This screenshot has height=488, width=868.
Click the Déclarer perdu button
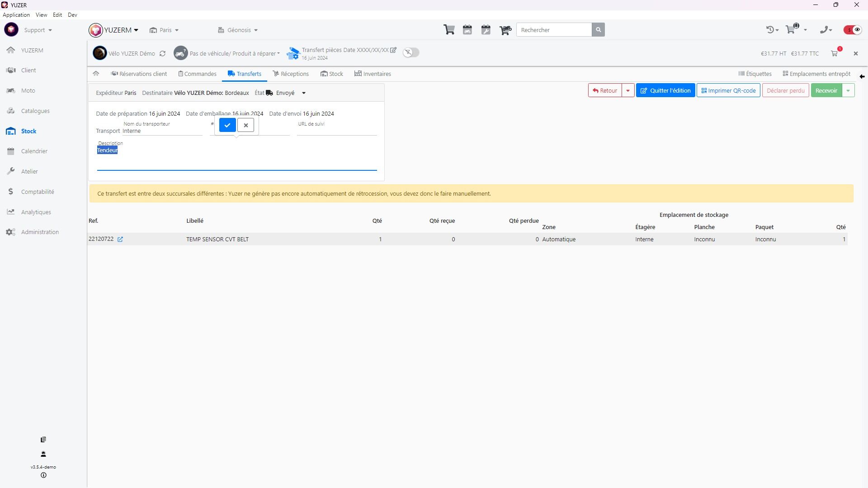pyautogui.click(x=785, y=90)
